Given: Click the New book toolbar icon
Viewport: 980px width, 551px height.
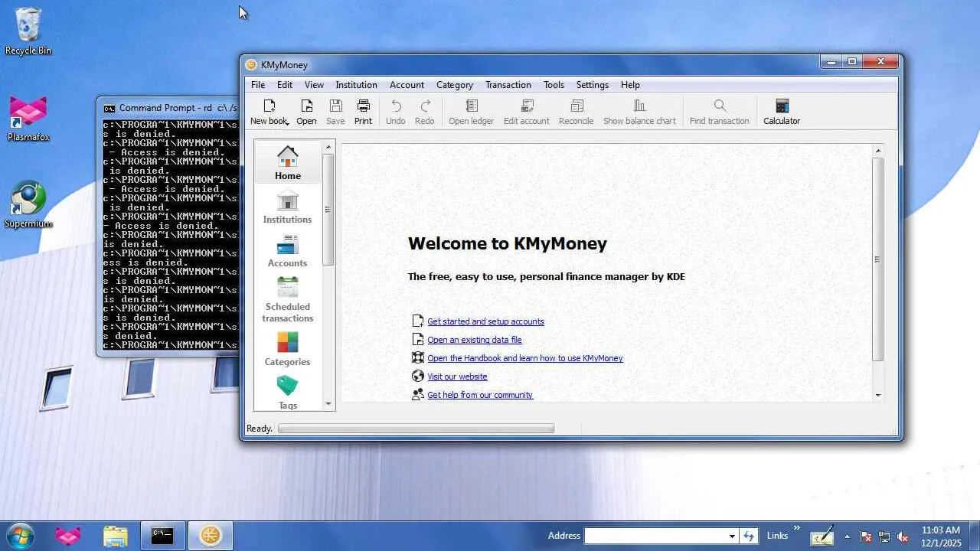Looking at the screenshot, I should tap(269, 106).
